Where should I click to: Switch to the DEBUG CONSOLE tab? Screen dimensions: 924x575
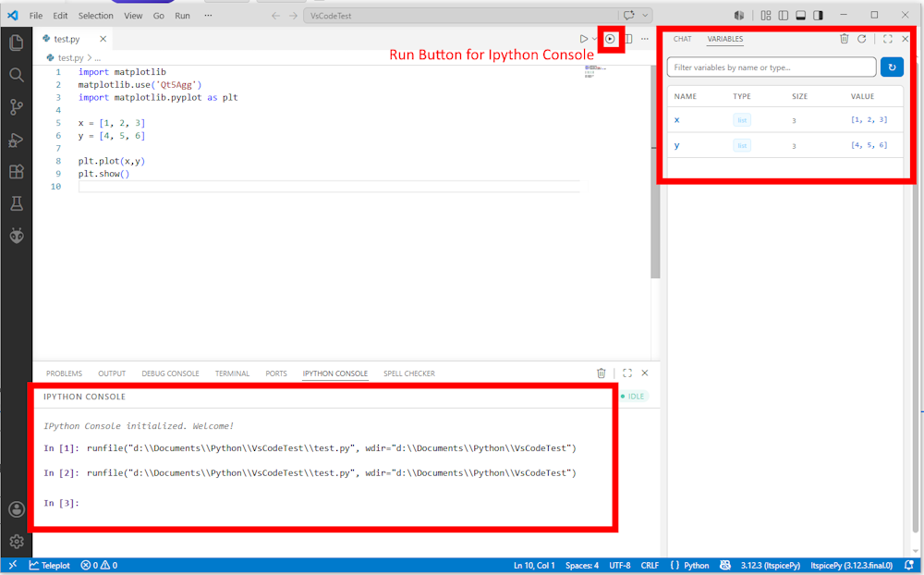coord(170,373)
